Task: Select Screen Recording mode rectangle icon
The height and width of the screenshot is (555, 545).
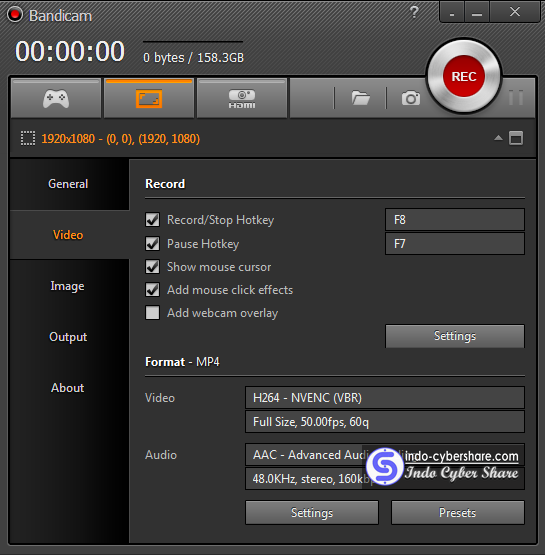Action: [149, 98]
